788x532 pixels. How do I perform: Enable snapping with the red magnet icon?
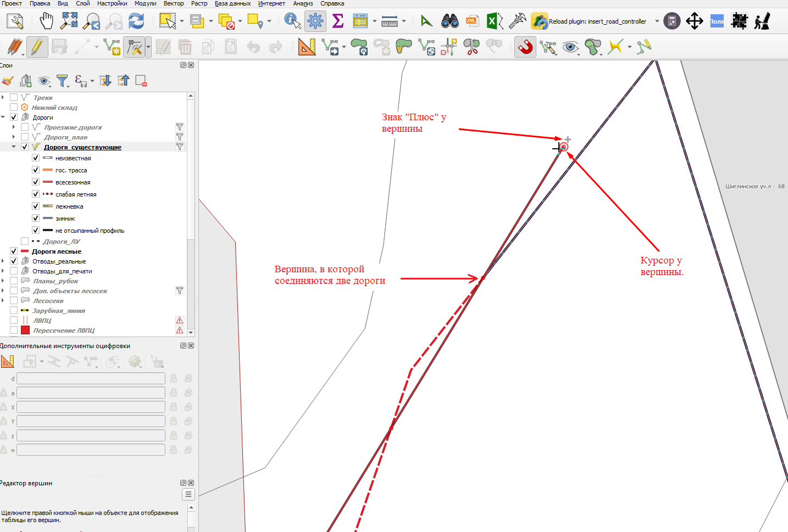[525, 47]
